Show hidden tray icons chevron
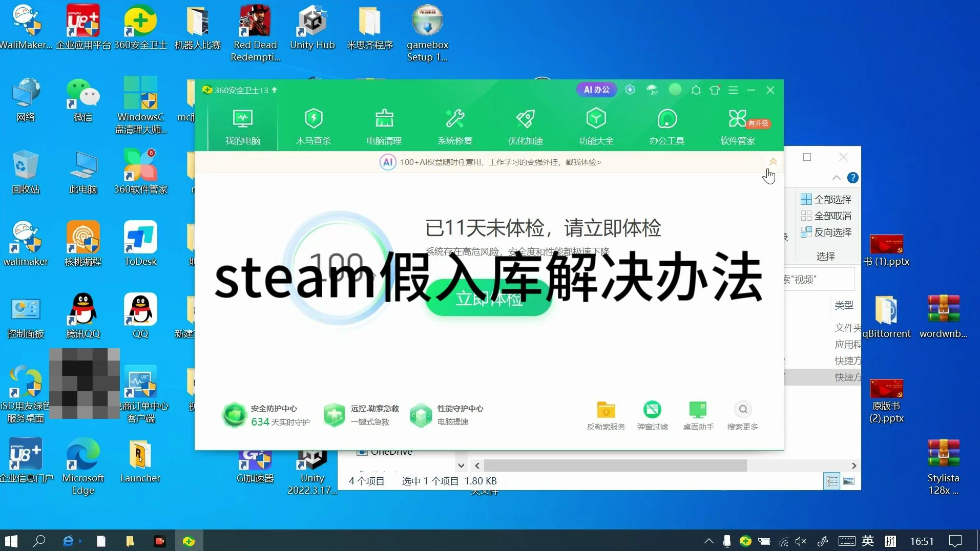 708,541
